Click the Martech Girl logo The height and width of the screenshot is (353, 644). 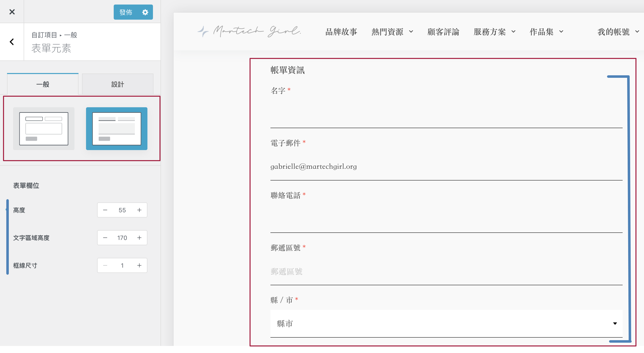(x=249, y=31)
